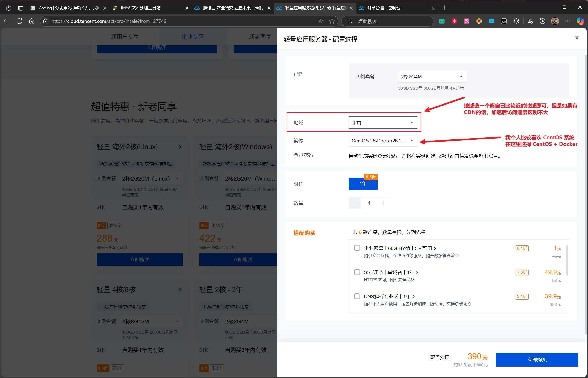Click 立即购买 under the 288元 package
Screen dimensions: 588x378
tap(140, 259)
